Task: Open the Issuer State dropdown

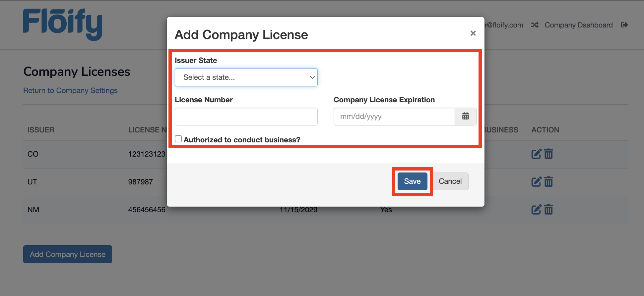Action: 246,77
